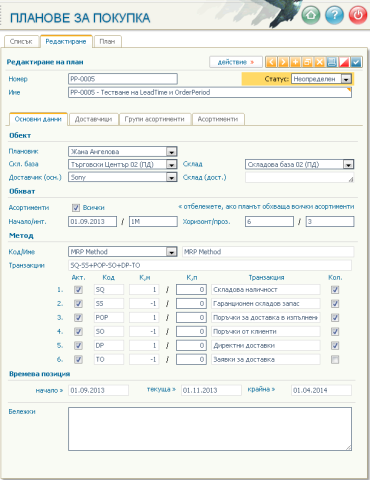
Task: Go to previous record arrow icon
Action: click(x=271, y=62)
